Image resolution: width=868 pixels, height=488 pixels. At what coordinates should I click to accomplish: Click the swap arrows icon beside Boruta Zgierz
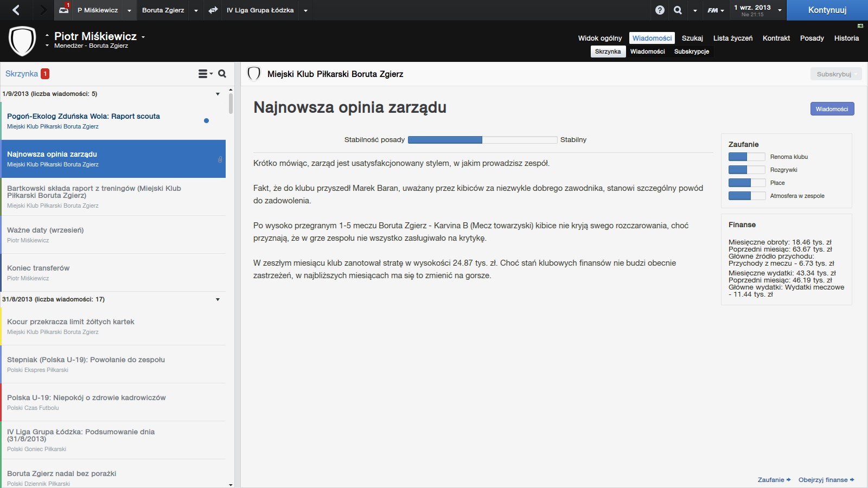pos(213,10)
